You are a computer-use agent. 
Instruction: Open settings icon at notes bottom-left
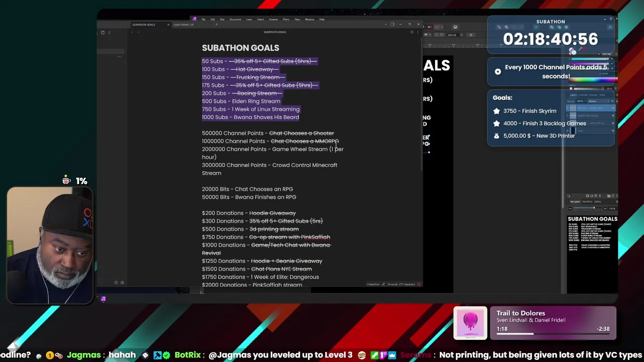click(122, 282)
